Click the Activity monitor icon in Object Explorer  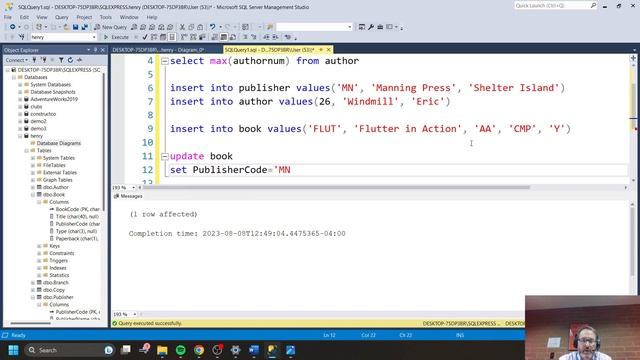coord(79,60)
